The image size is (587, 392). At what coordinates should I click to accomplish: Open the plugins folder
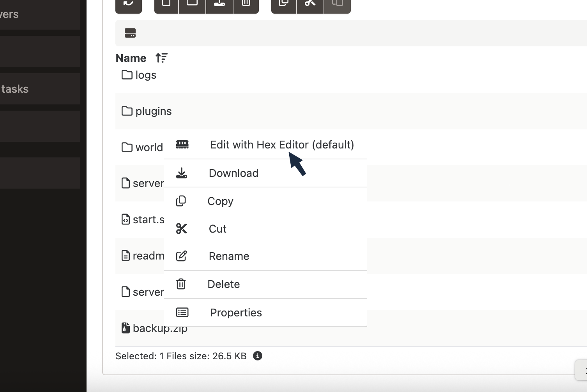coord(153,111)
